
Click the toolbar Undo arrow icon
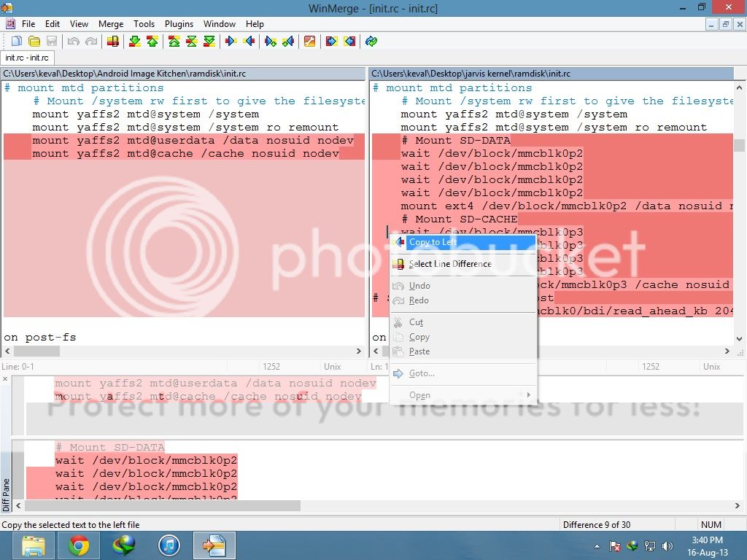click(74, 42)
